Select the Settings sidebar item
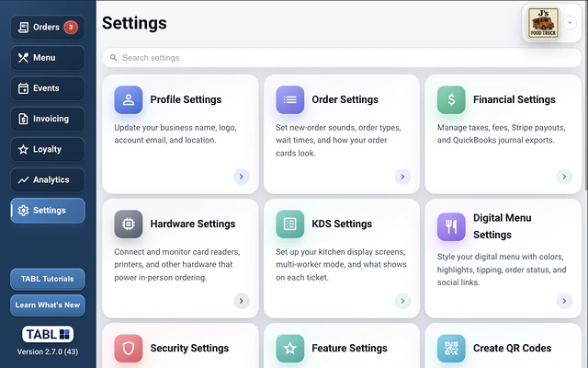Image resolution: width=588 pixels, height=368 pixels. pyautogui.click(x=47, y=211)
